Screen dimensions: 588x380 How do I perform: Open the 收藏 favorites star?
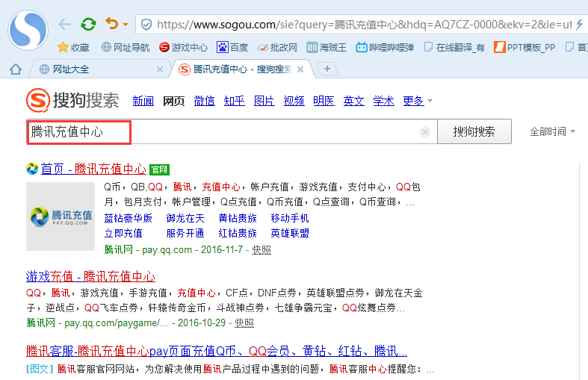(x=73, y=47)
